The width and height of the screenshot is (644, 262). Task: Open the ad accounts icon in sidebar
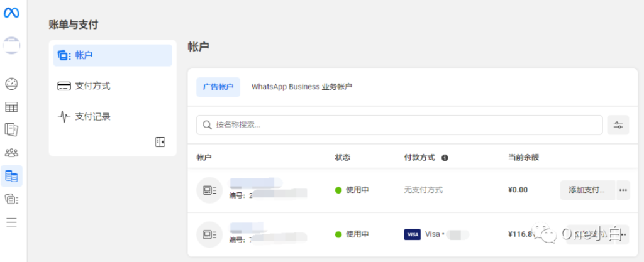[11, 200]
